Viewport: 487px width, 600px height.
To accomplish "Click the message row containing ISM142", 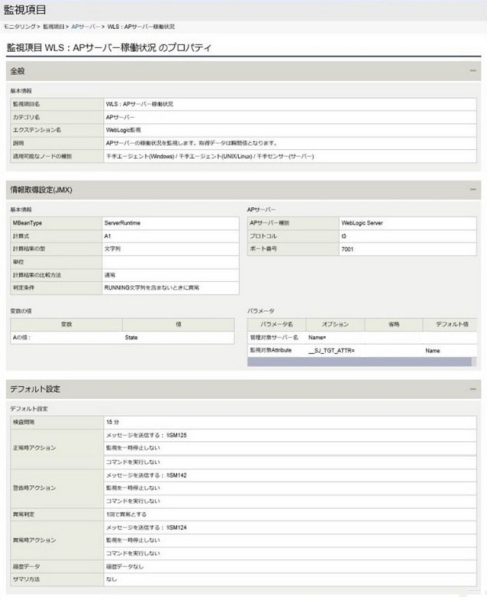I will point(290,475).
